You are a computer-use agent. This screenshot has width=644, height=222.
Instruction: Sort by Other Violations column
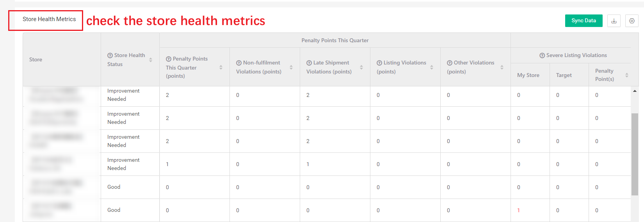(x=502, y=67)
